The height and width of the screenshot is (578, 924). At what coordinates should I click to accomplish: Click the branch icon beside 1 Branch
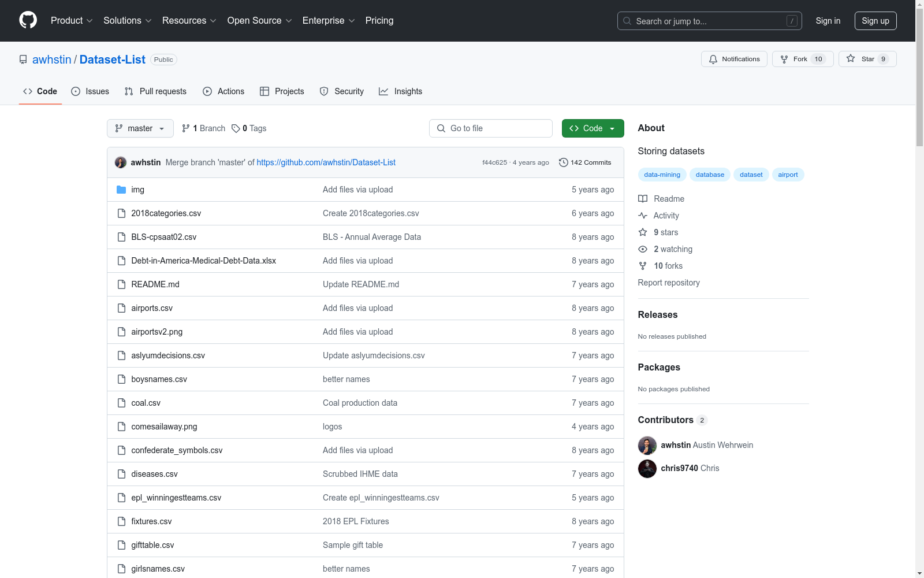(186, 128)
